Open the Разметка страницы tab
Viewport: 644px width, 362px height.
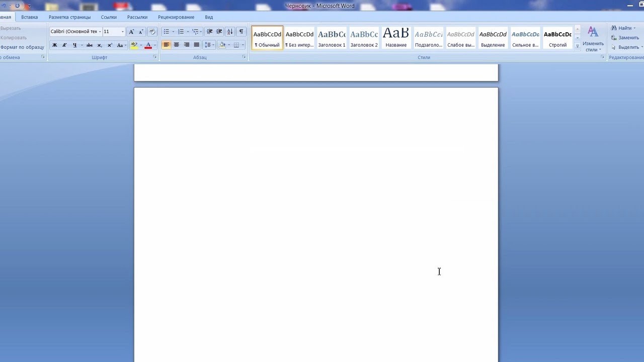tap(70, 17)
